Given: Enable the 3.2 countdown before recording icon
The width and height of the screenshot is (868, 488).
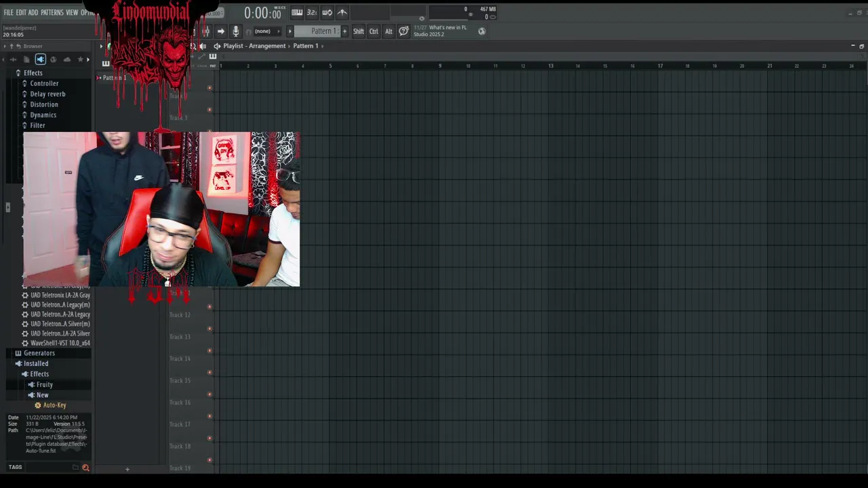Looking at the screenshot, I should coord(312,12).
